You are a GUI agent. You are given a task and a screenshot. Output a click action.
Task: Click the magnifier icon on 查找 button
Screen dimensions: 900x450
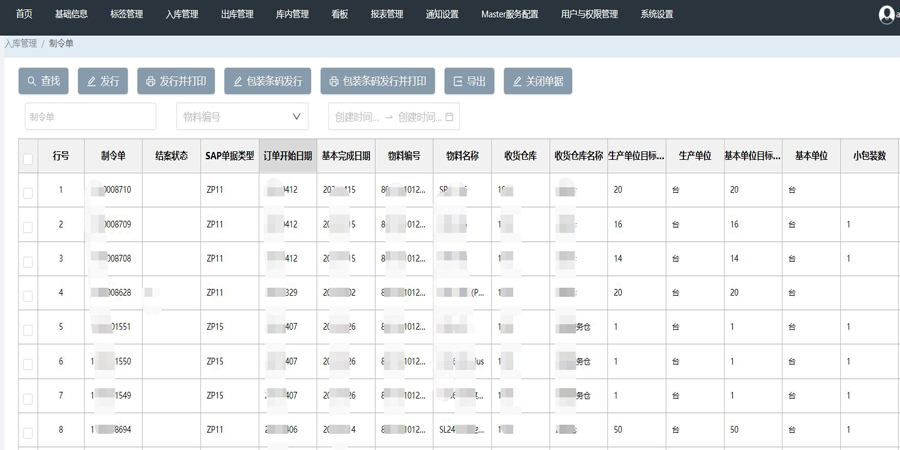point(32,81)
